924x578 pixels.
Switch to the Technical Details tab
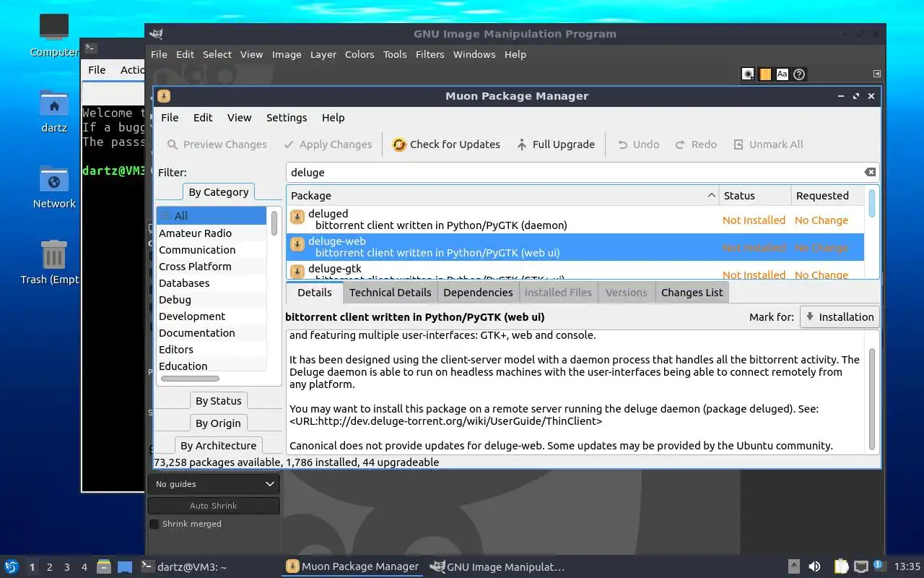tap(390, 293)
